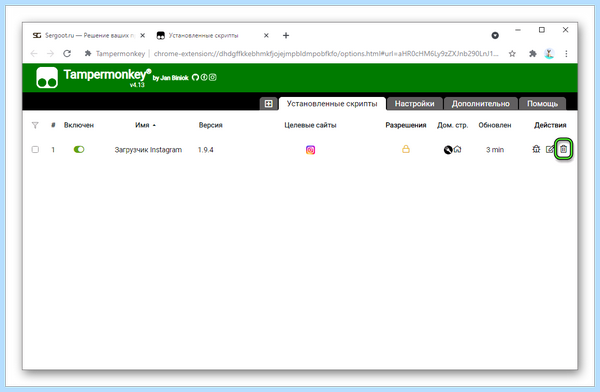Screen dimensions: 600x392
Task: Open the GitHub icon in header
Action: pos(195,77)
